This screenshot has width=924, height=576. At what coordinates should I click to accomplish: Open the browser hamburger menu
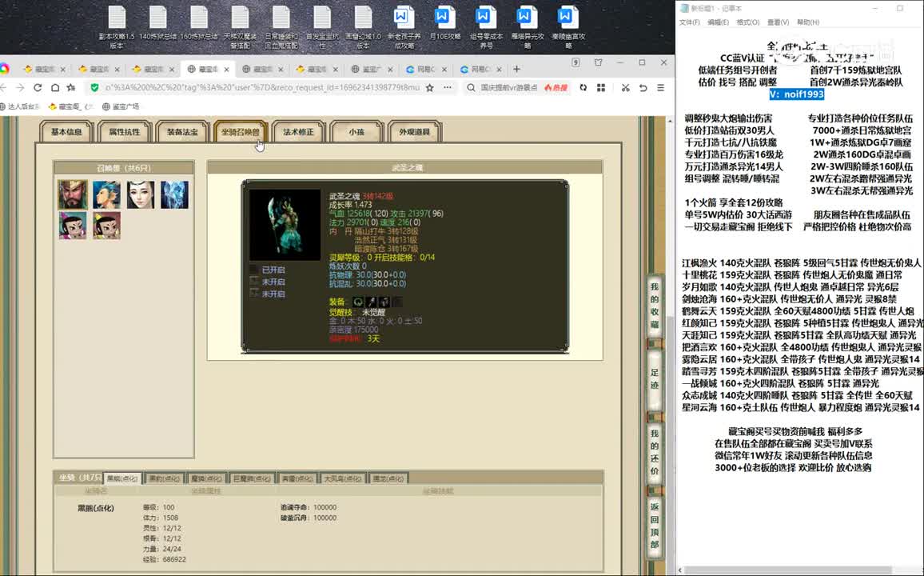(660, 87)
